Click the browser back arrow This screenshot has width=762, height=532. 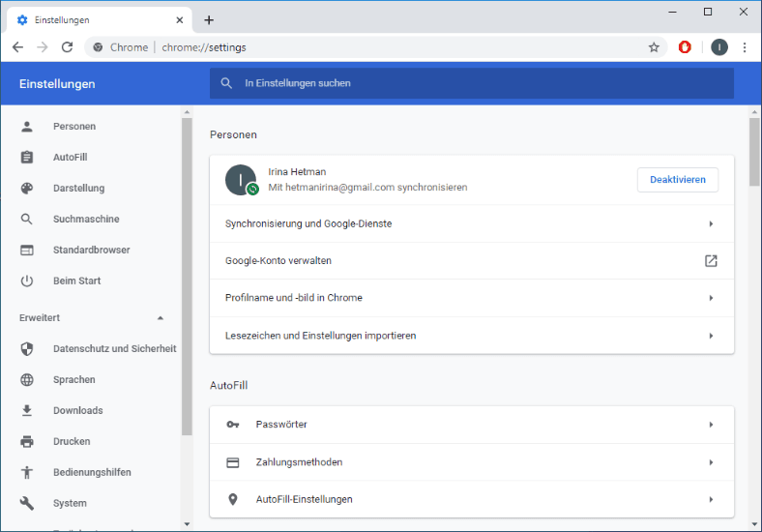click(18, 47)
